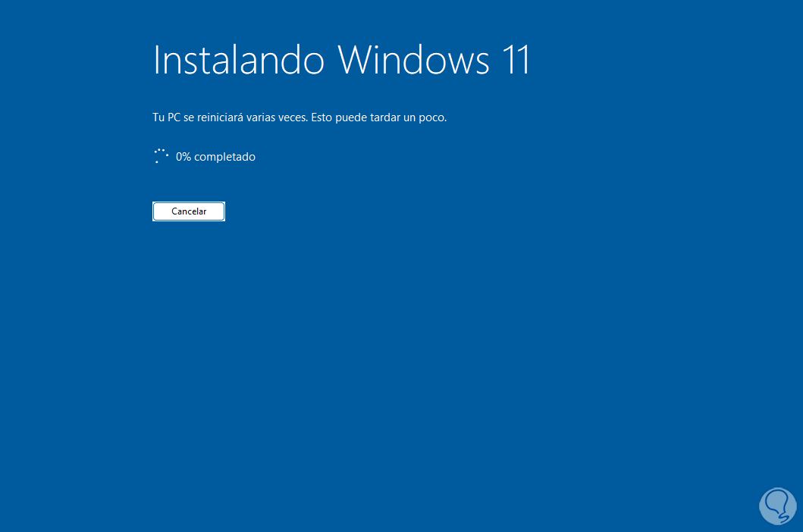803x532 pixels.
Task: Click the word 'puede' in the subtitle
Action: point(351,117)
